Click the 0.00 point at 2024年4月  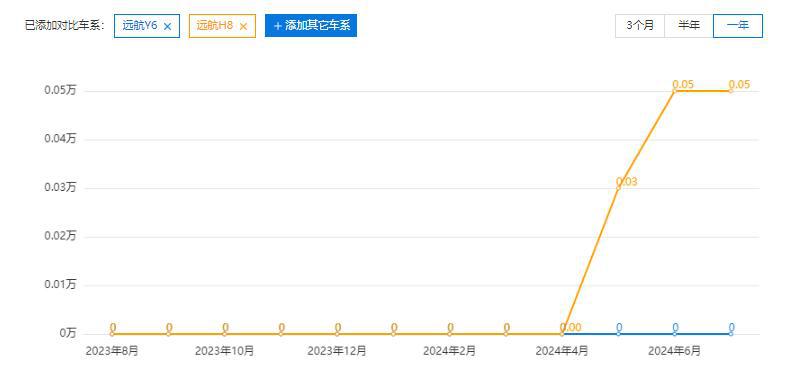click(562, 334)
